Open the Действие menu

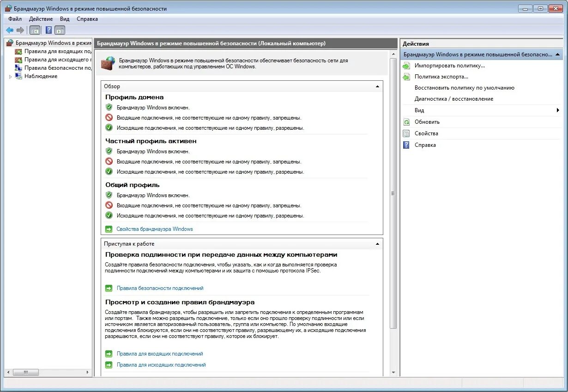(41, 19)
